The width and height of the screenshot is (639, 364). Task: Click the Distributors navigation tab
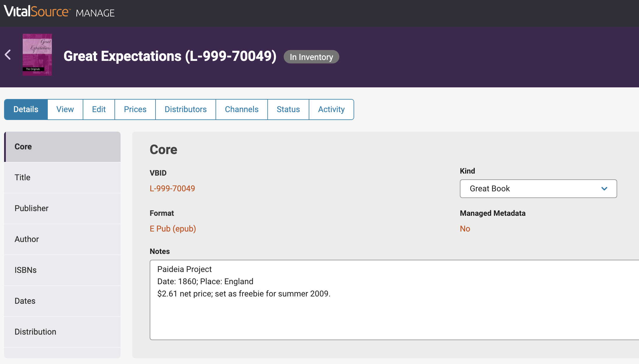coord(186,109)
